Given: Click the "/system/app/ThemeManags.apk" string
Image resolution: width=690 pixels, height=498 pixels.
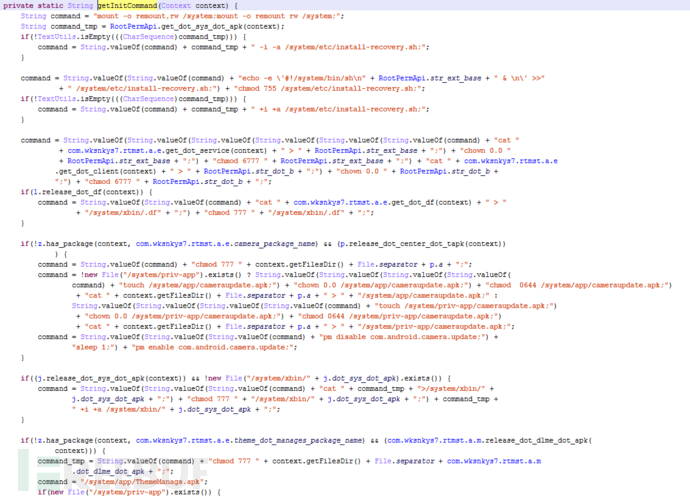Looking at the screenshot, I should pos(144,482).
